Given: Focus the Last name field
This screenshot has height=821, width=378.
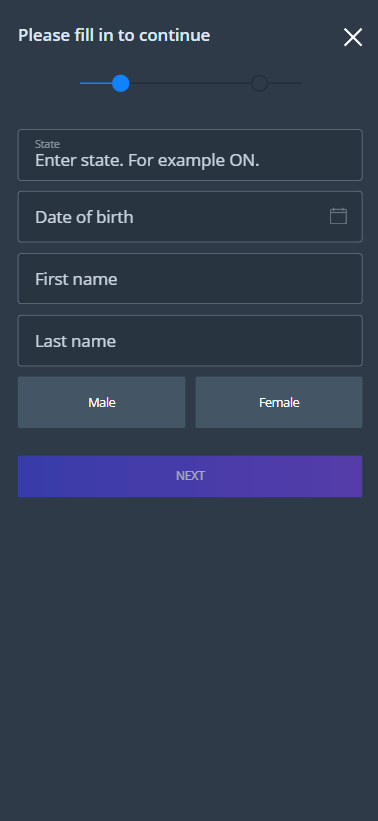Looking at the screenshot, I should [190, 340].
